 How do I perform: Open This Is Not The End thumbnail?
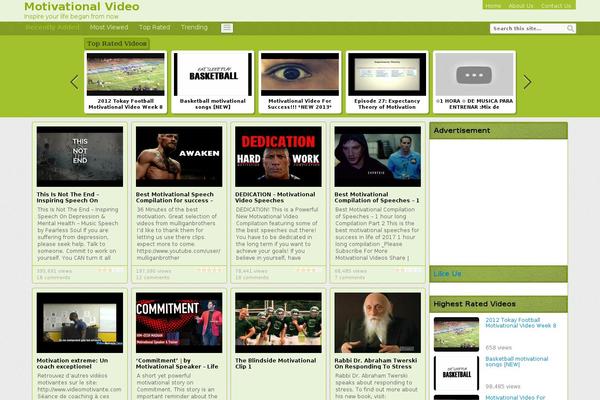(x=80, y=157)
